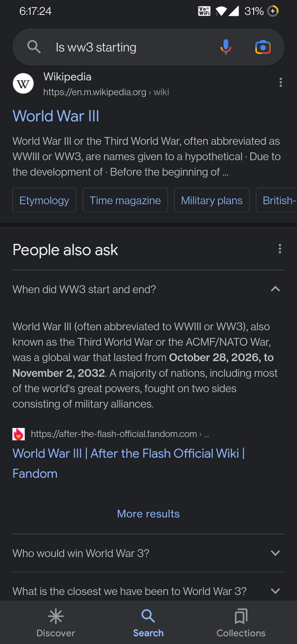Open the three-dot menu for Wikipedia result
297x644 pixels.
(x=281, y=82)
